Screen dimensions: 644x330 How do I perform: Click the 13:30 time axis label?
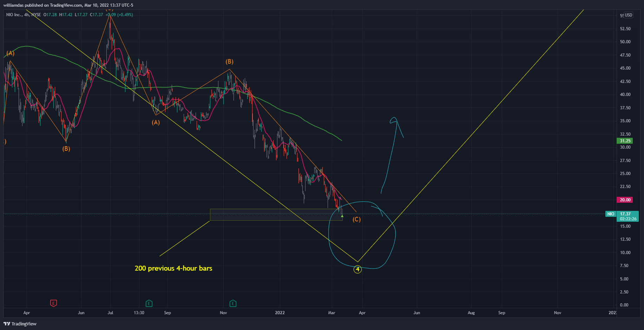139,313
